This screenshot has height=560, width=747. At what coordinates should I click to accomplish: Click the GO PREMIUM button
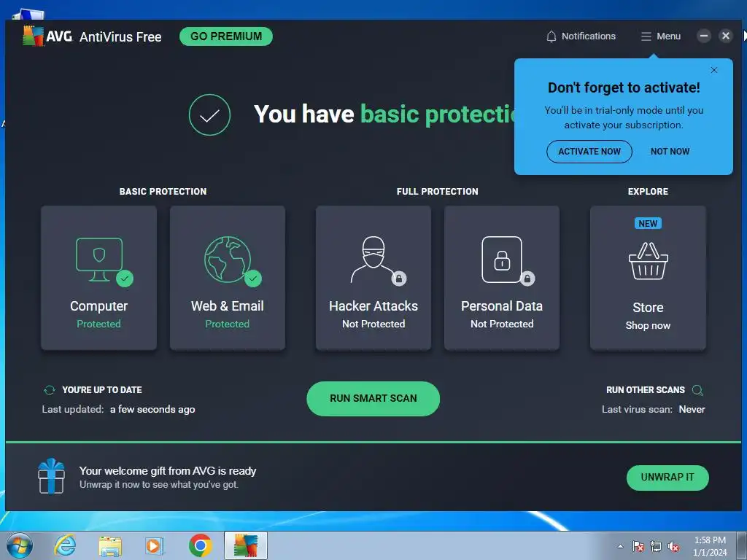(x=226, y=36)
